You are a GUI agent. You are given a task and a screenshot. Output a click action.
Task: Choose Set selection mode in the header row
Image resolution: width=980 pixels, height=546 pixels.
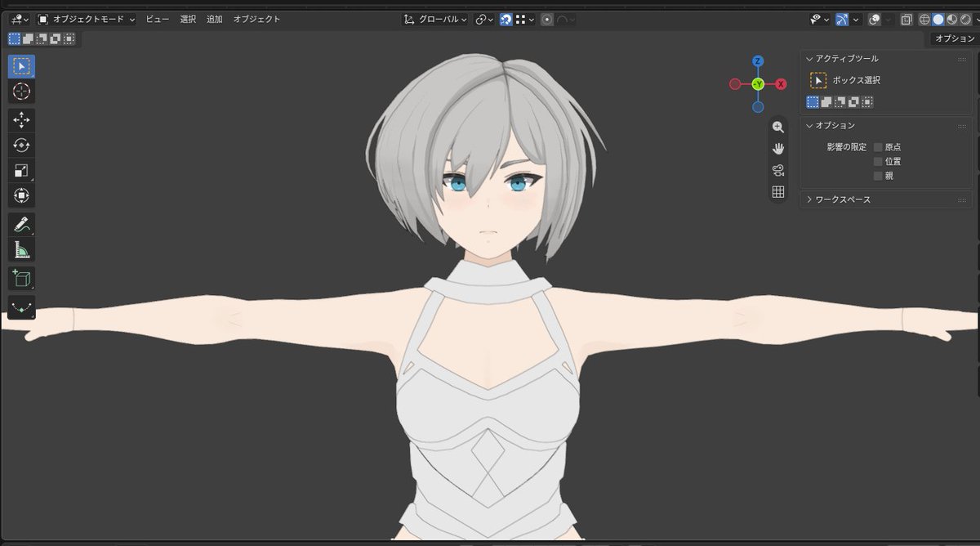[15, 38]
